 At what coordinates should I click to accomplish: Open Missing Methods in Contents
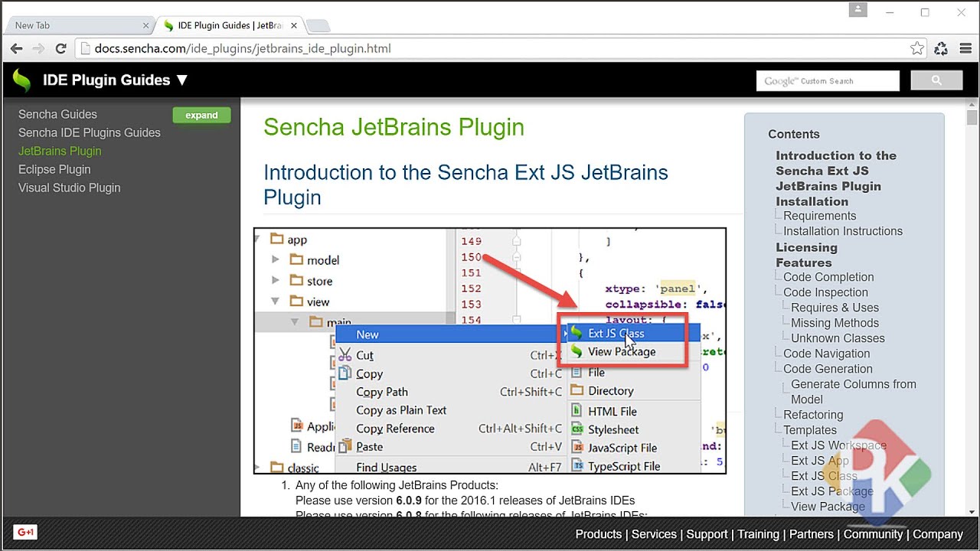tap(835, 323)
